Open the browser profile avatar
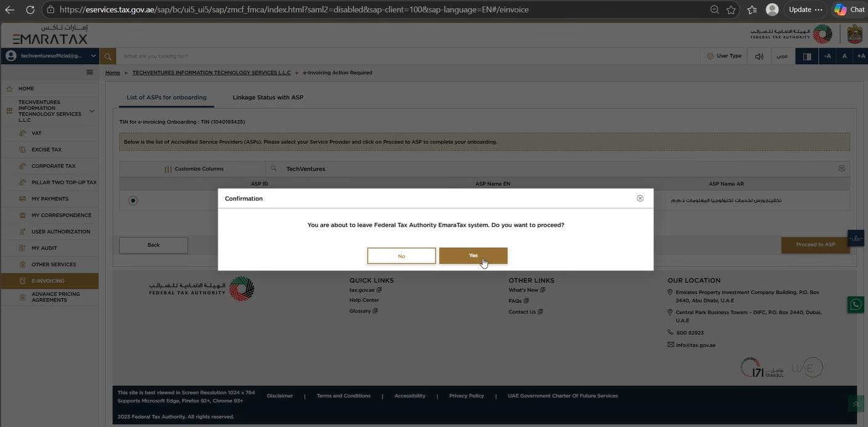The width and height of the screenshot is (868, 427). [x=772, y=10]
